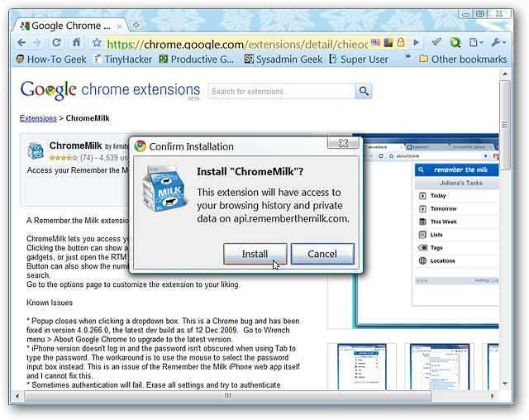
Task: Click the vertical scrollbar up arrow
Action: coord(505,74)
